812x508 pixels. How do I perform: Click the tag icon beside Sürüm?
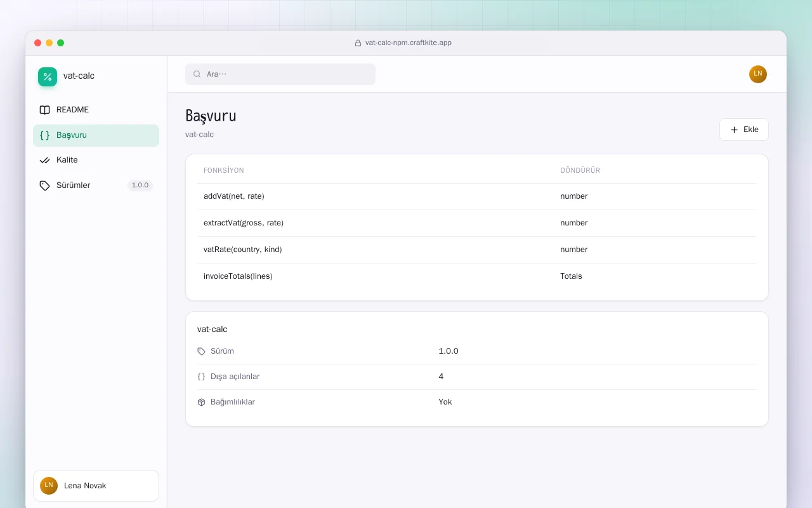[x=202, y=351]
